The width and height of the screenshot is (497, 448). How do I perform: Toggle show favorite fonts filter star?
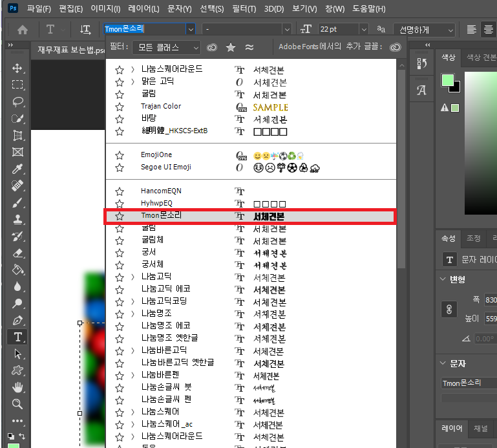click(231, 48)
